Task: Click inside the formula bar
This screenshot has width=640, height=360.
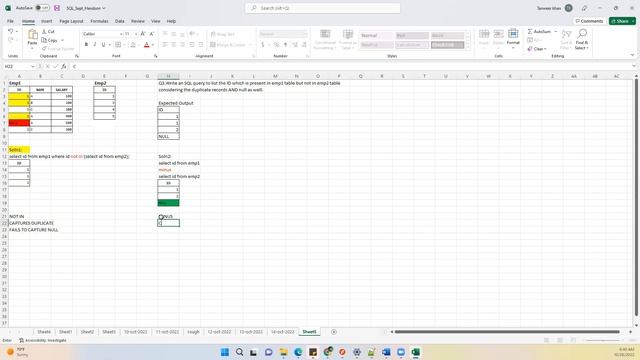Action: pyautogui.click(x=351, y=66)
